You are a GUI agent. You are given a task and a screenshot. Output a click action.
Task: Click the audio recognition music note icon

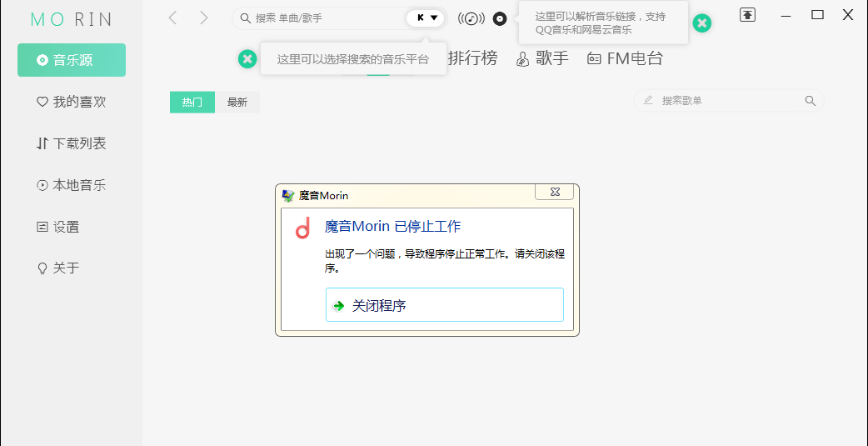pos(471,19)
